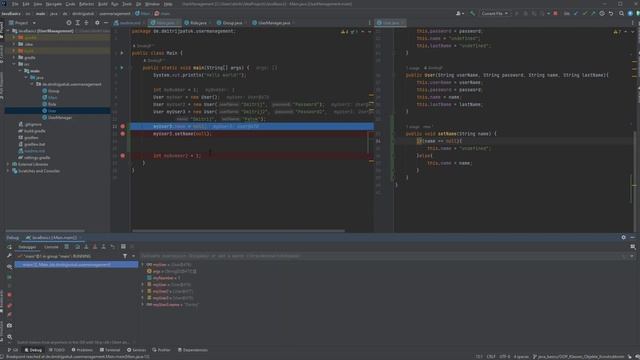This screenshot has height=360, width=640.
Task: Click the Step Into debug icon
Action: [x=86, y=247]
